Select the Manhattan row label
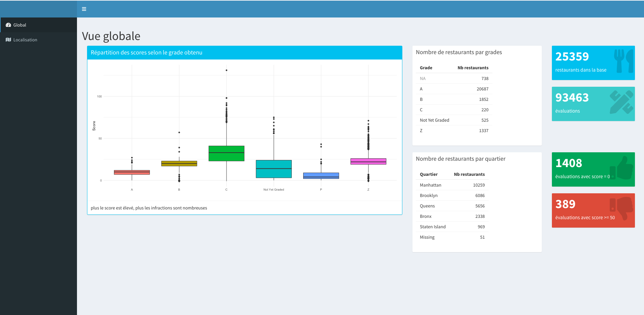Screen dimensions: 644x315 (431, 185)
